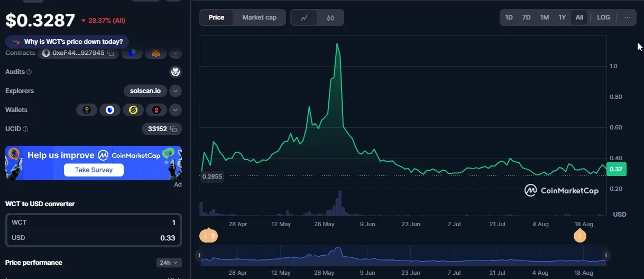Expand the Explorers dropdown chevron
This screenshot has height=279, width=644.
(176, 91)
